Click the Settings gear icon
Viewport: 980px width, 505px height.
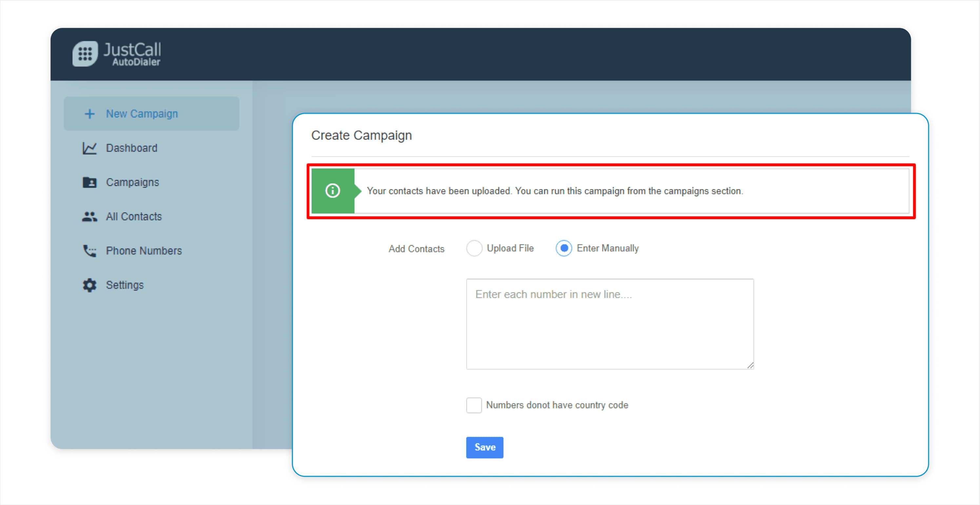tap(89, 285)
